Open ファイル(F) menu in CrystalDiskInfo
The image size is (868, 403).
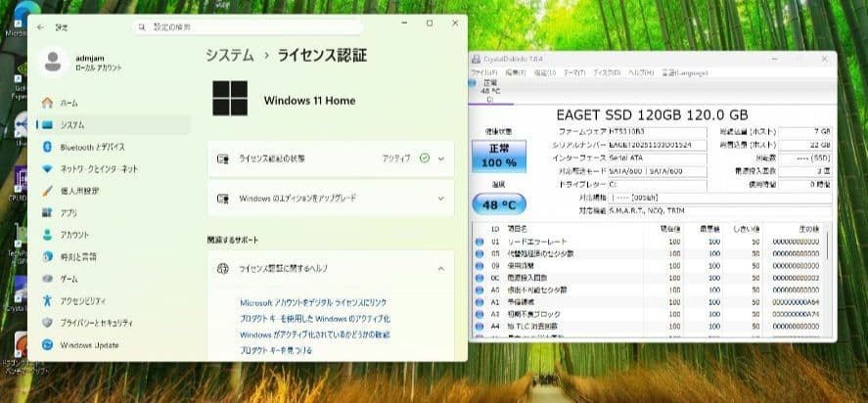point(484,73)
